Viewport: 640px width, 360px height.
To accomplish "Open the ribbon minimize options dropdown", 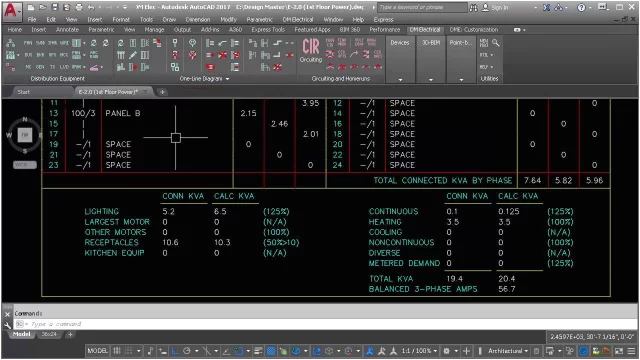I will coord(524,30).
